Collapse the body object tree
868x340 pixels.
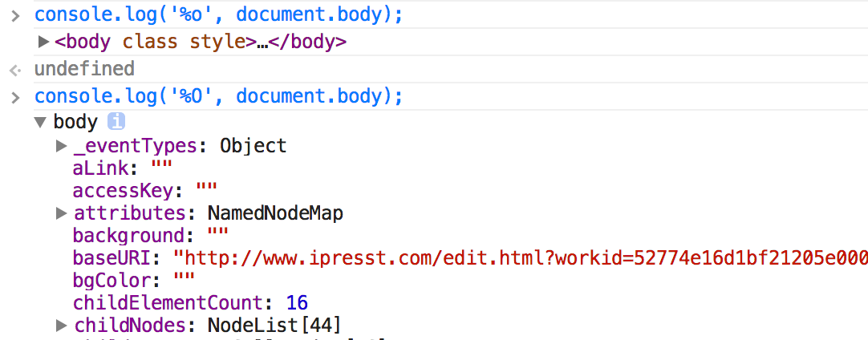coord(39,123)
